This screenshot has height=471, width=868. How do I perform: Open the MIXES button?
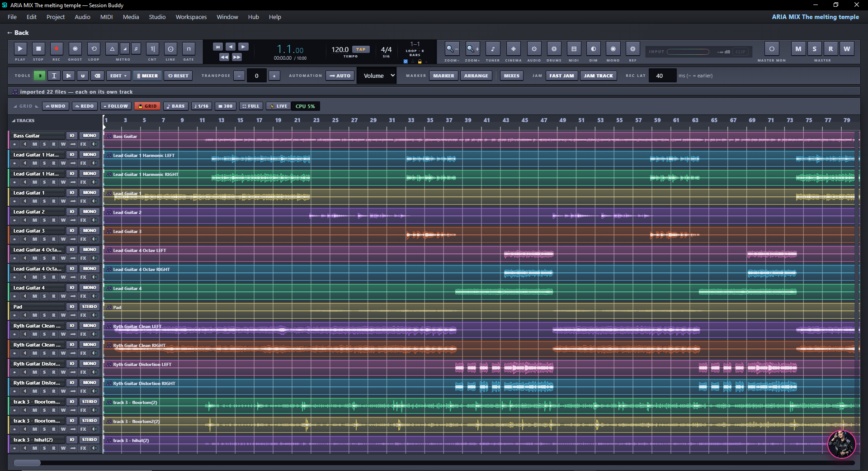coord(511,76)
